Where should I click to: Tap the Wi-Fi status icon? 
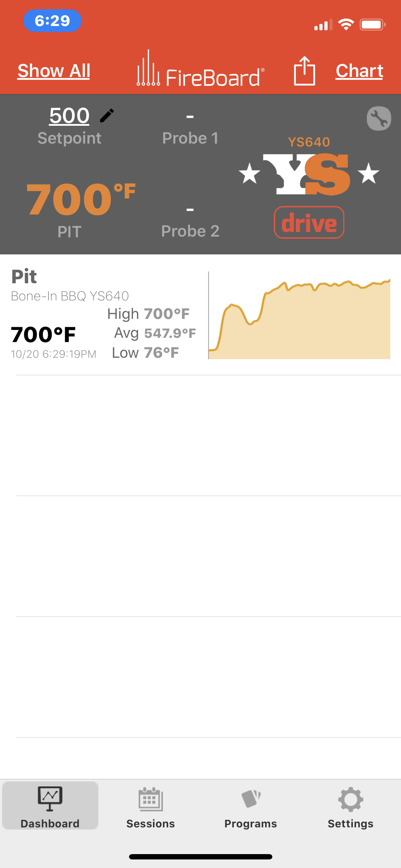(x=346, y=25)
